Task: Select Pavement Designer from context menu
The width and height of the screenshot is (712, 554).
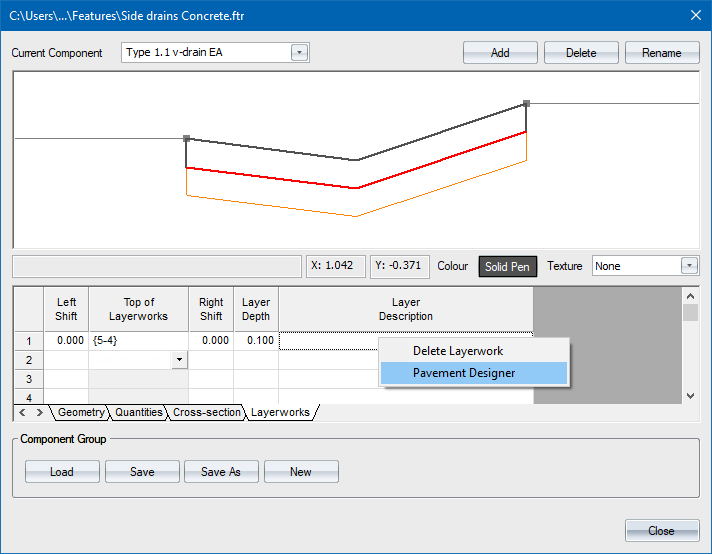Action: coord(464,373)
